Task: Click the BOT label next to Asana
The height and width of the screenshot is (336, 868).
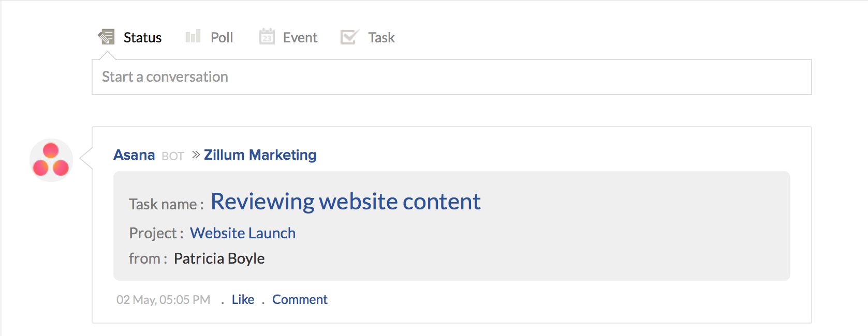Action: coord(173,156)
